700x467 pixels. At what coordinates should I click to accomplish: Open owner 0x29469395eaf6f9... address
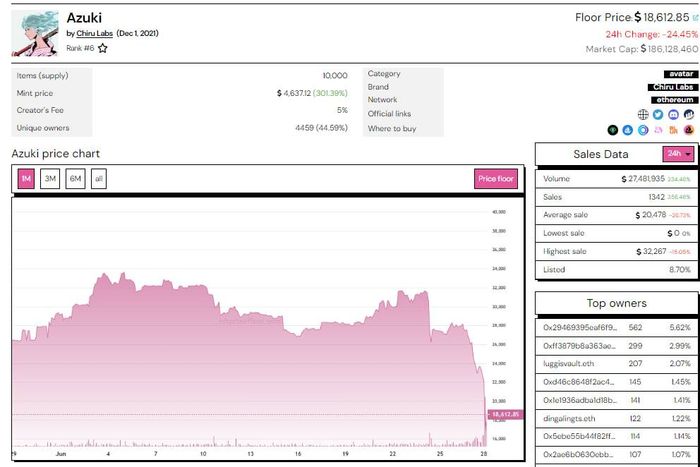pos(580,327)
